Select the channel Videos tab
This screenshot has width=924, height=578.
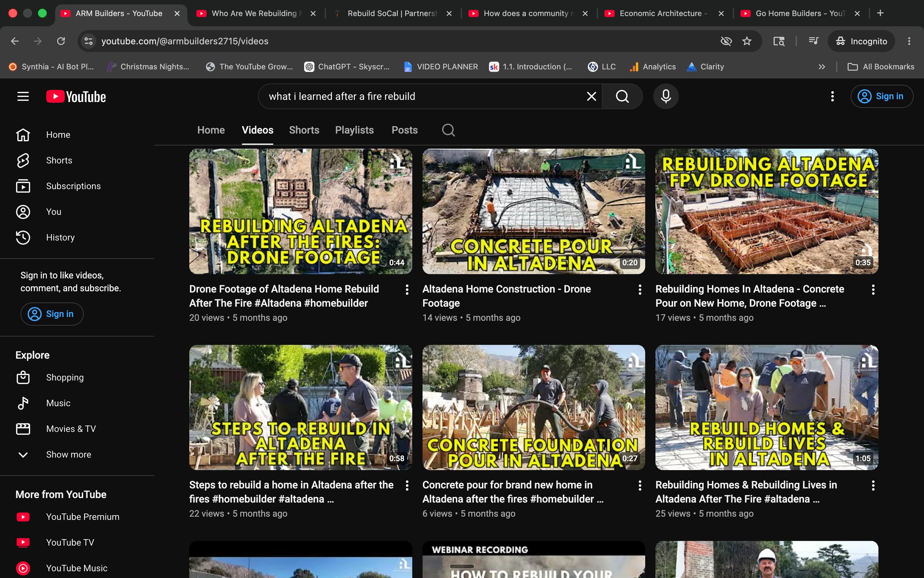pyautogui.click(x=257, y=130)
